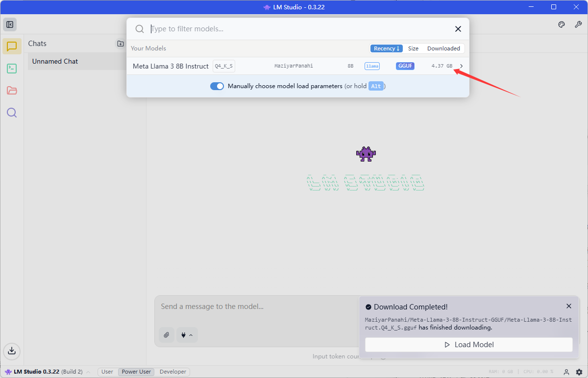The width and height of the screenshot is (588, 378).
Task: Focus the Type to filter models field
Action: (299, 29)
